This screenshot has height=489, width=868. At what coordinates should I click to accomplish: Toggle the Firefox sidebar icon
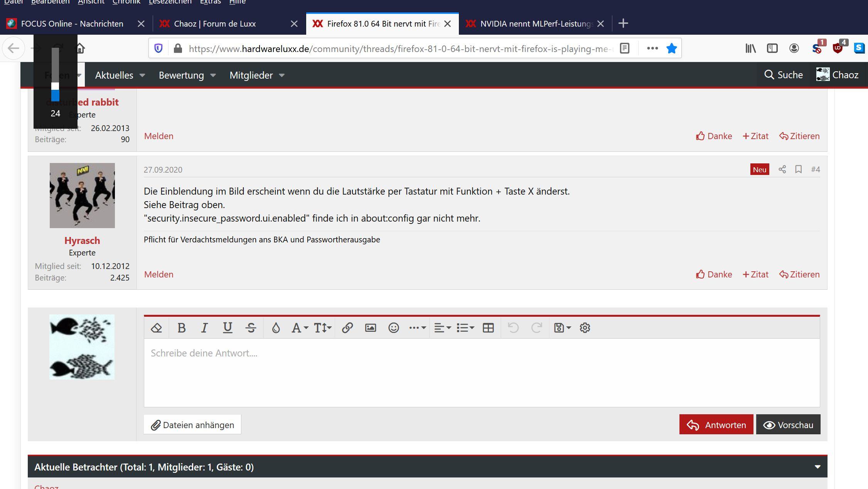(x=772, y=48)
